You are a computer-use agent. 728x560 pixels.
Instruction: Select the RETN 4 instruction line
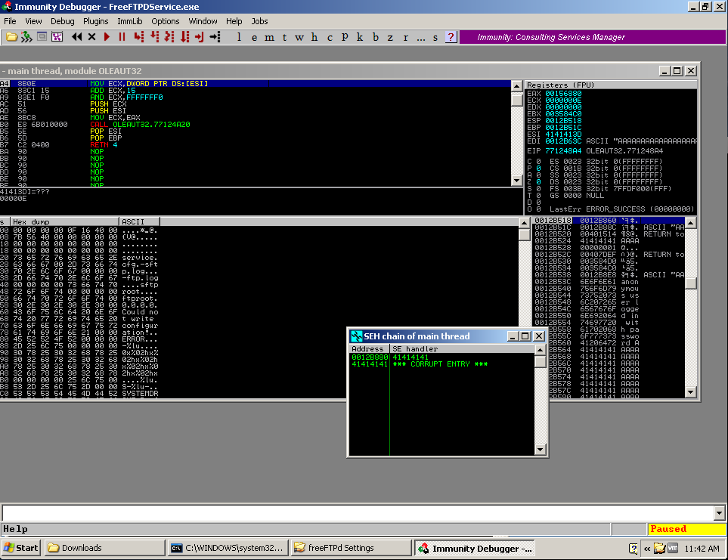(x=256, y=145)
